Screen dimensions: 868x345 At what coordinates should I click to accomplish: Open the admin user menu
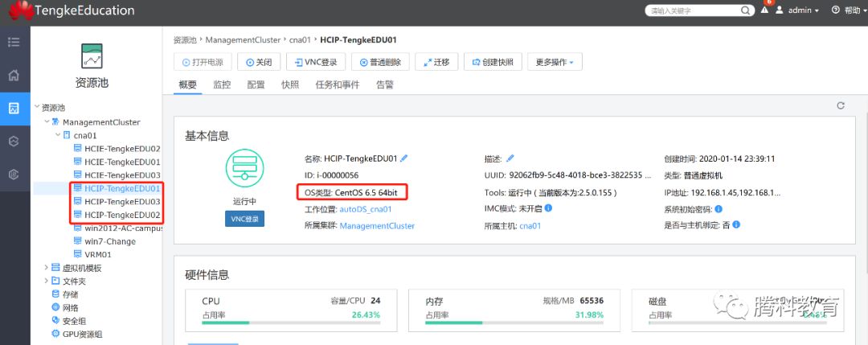coord(797,10)
